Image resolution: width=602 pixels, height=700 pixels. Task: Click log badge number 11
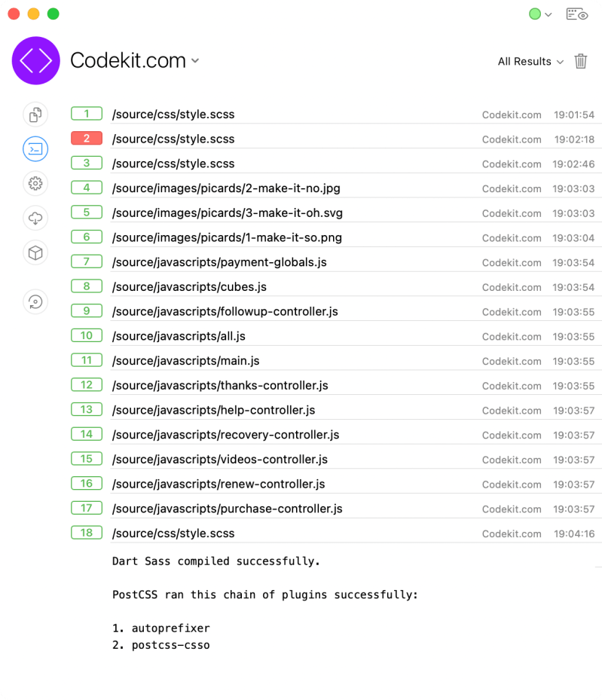(87, 360)
